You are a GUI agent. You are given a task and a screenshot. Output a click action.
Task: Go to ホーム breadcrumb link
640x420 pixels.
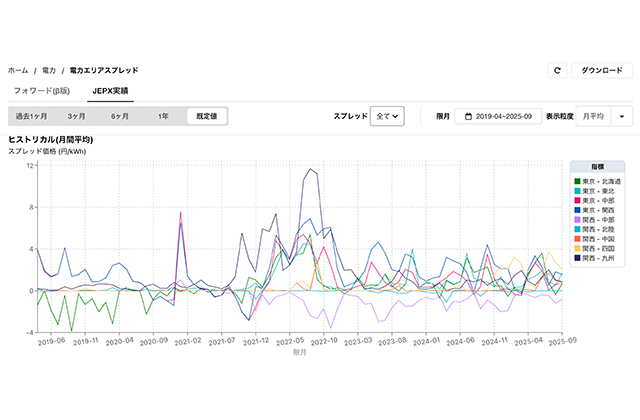click(18, 71)
